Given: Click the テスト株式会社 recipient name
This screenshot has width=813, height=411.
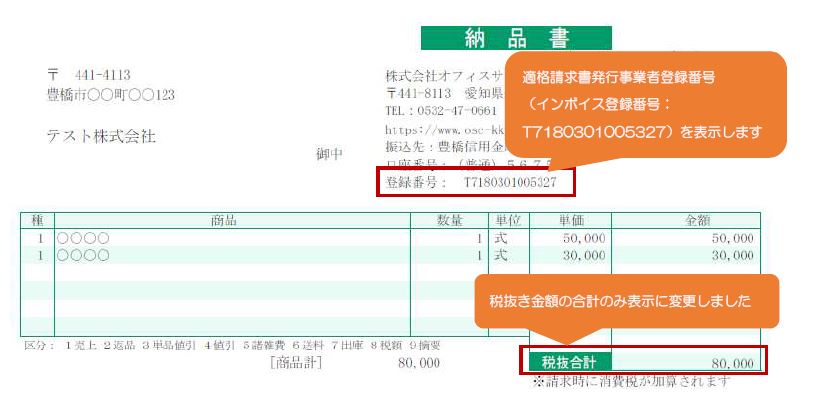Looking at the screenshot, I should tap(101, 136).
